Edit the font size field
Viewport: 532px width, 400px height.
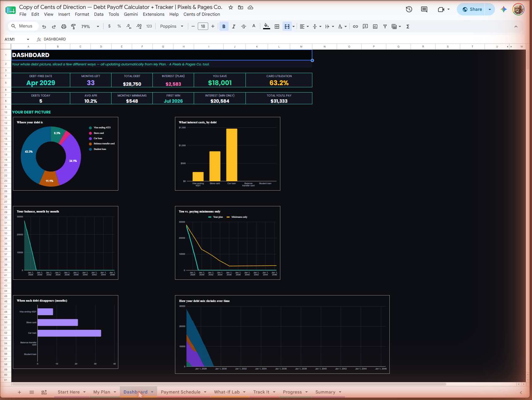(203, 26)
